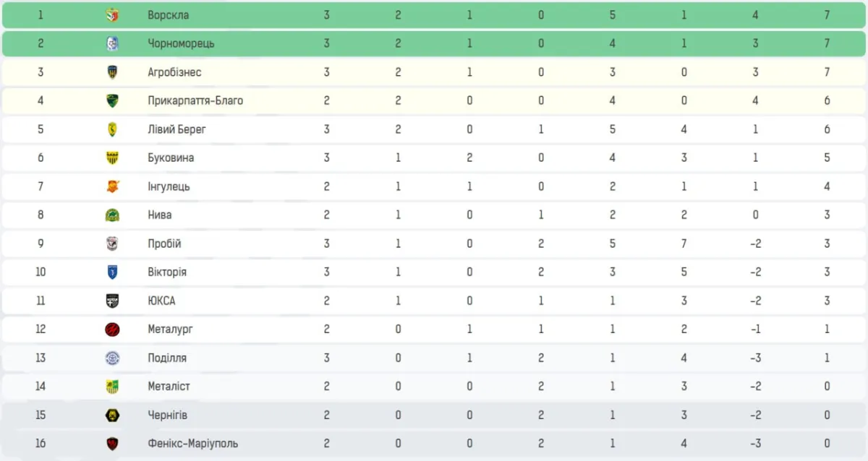Open the ЮКСА black logo
Screen dimensions: 868x461
112,301
